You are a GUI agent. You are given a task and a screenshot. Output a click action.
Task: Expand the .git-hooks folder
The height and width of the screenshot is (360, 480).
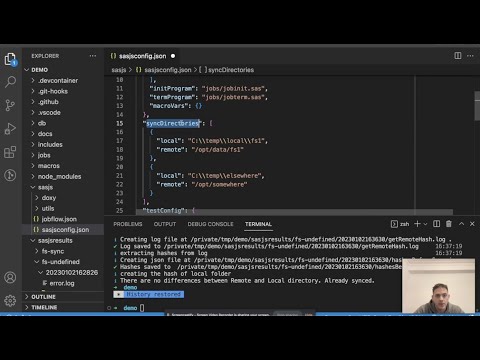[x=53, y=91]
